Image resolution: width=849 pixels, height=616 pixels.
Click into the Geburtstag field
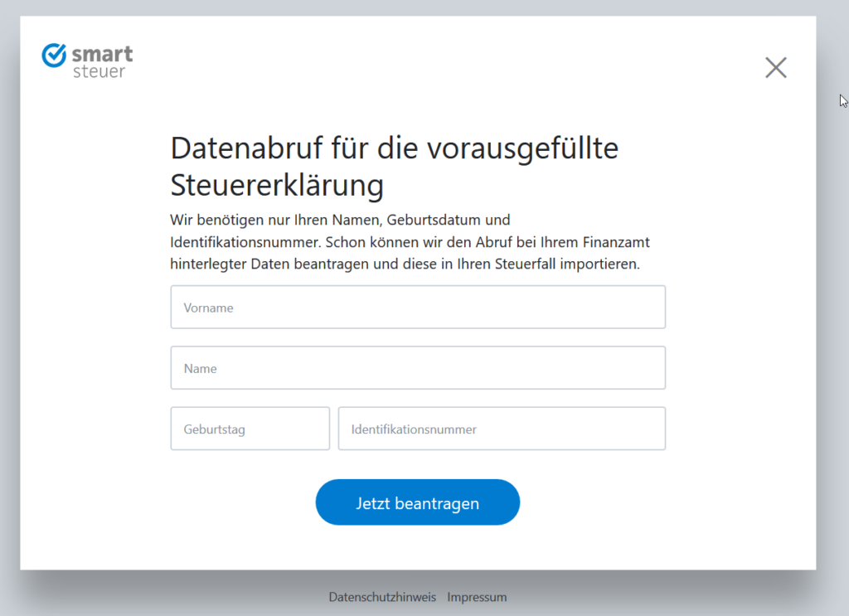pos(250,429)
